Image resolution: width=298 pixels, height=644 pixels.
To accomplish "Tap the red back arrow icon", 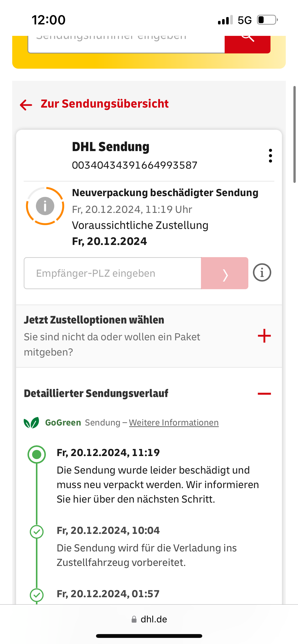I will tap(26, 105).
